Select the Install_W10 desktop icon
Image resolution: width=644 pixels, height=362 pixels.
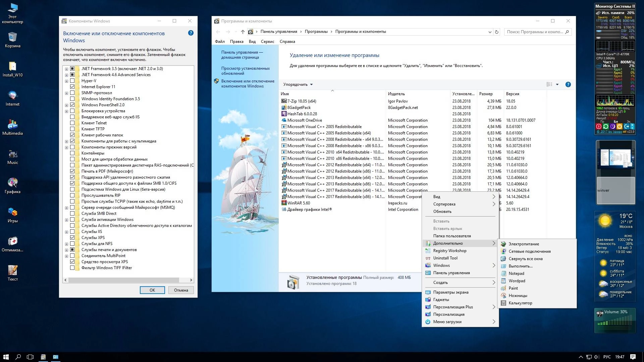[12, 69]
